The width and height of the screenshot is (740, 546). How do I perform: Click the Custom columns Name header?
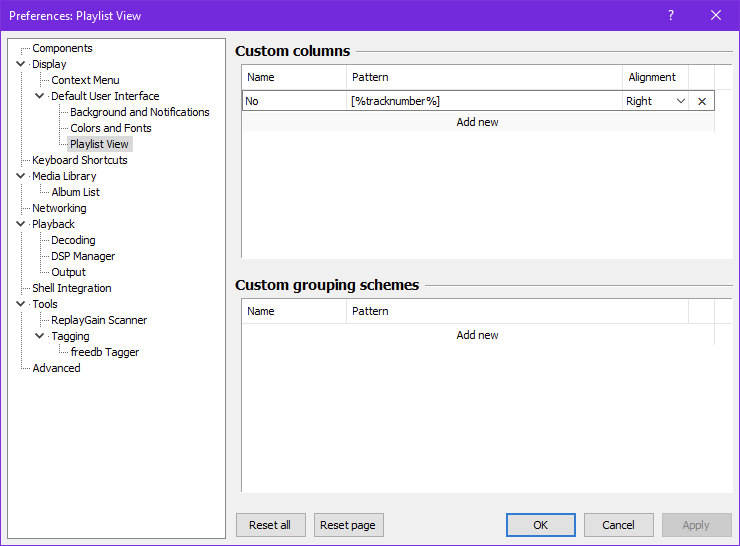(x=294, y=77)
